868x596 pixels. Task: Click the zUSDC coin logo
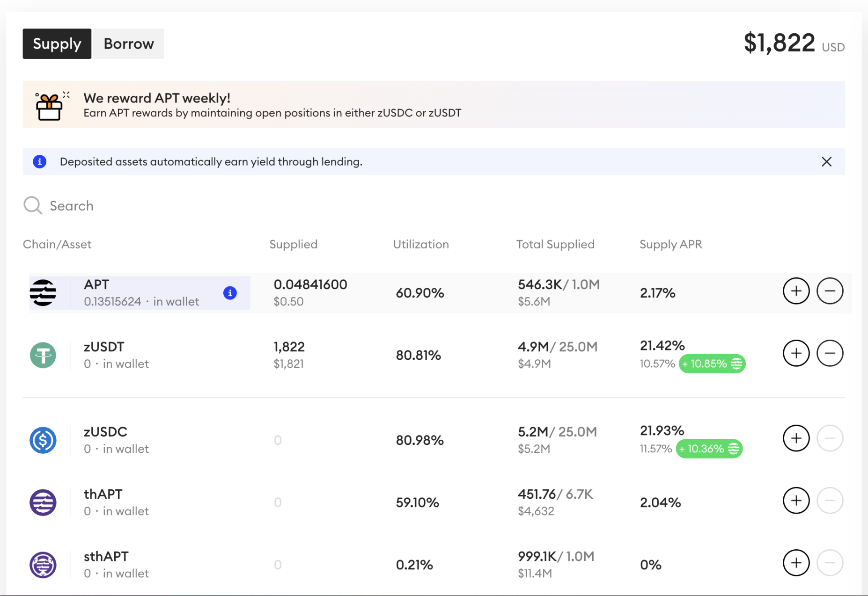click(x=43, y=440)
